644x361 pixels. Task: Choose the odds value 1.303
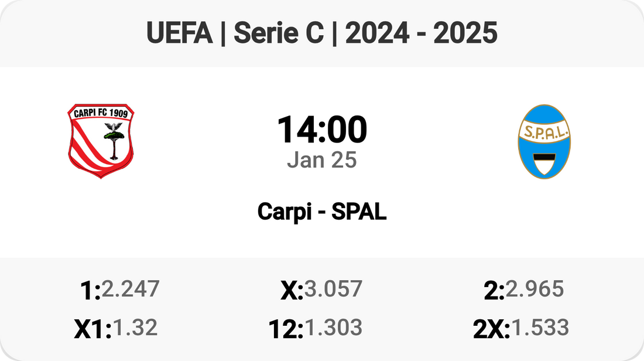pos(333,328)
